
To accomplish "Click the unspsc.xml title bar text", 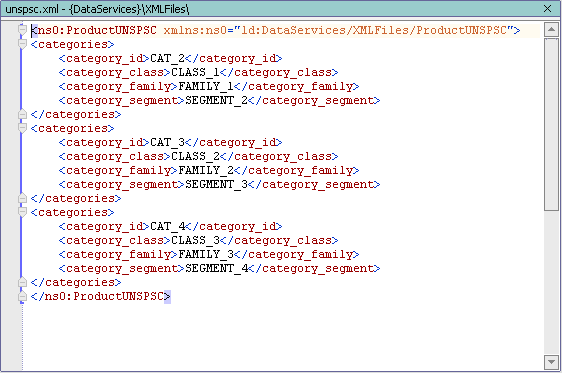I will pos(97,9).
